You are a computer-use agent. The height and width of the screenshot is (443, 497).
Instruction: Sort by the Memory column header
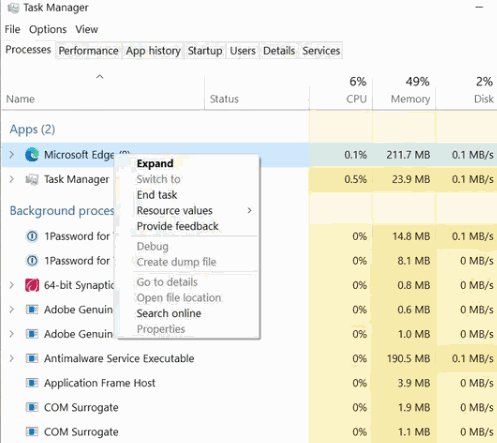click(x=404, y=90)
